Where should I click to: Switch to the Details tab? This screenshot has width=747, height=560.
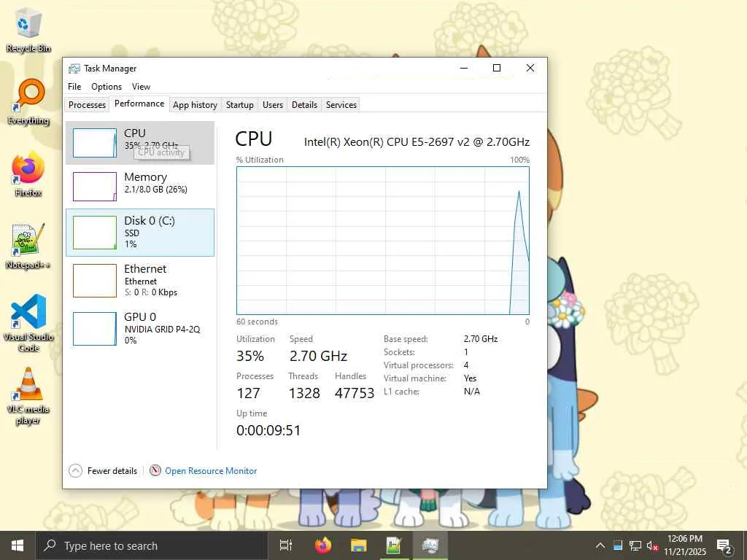[x=304, y=105]
